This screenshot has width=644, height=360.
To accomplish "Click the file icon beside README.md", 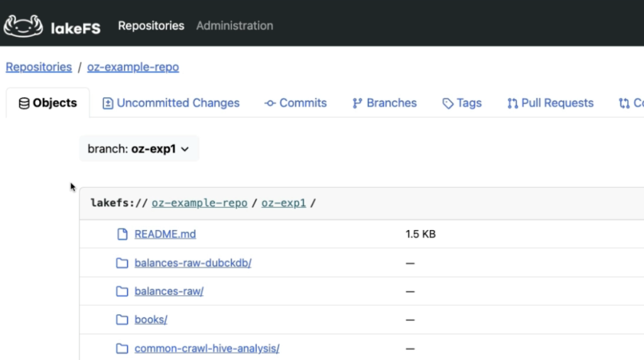I will [x=123, y=234].
